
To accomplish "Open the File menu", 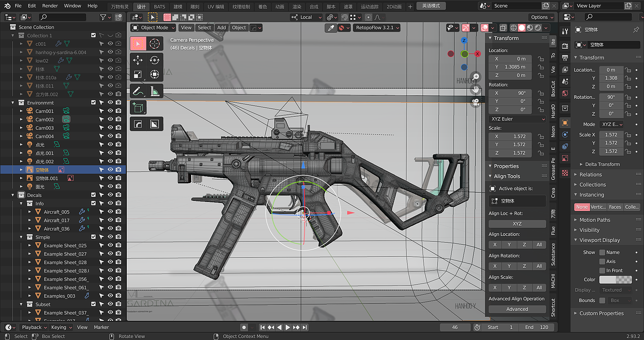I will pos(18,6).
